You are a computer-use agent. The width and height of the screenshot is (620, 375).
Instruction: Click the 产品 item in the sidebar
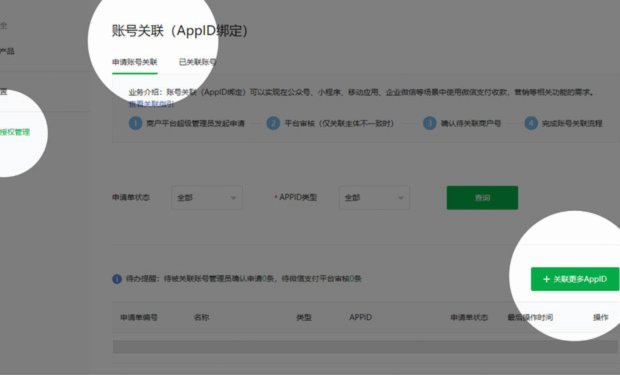click(x=7, y=51)
